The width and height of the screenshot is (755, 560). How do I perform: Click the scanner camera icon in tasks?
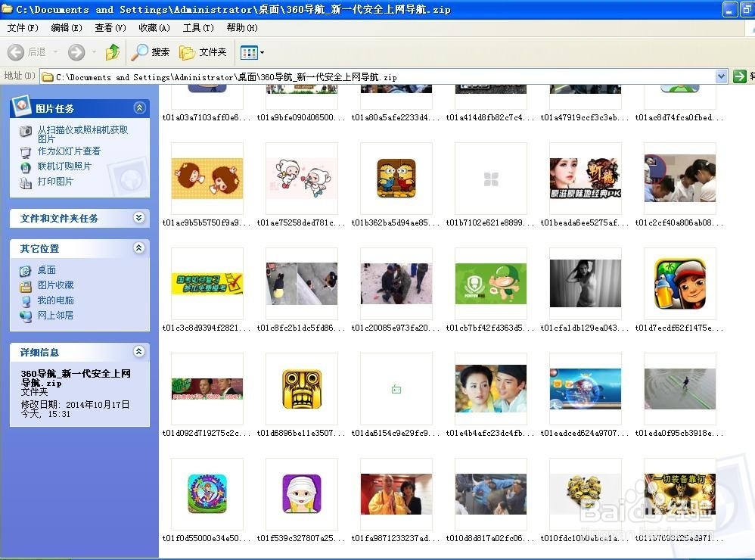pyautogui.click(x=26, y=131)
